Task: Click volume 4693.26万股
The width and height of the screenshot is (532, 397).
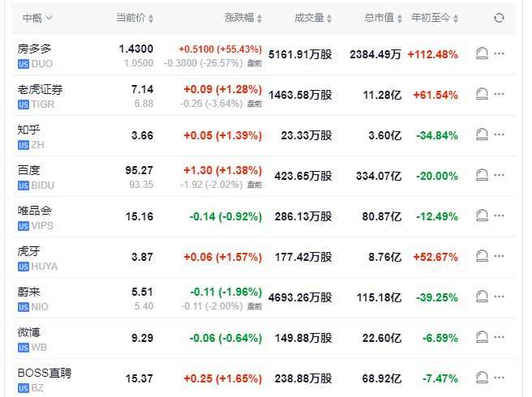Action: (300, 297)
